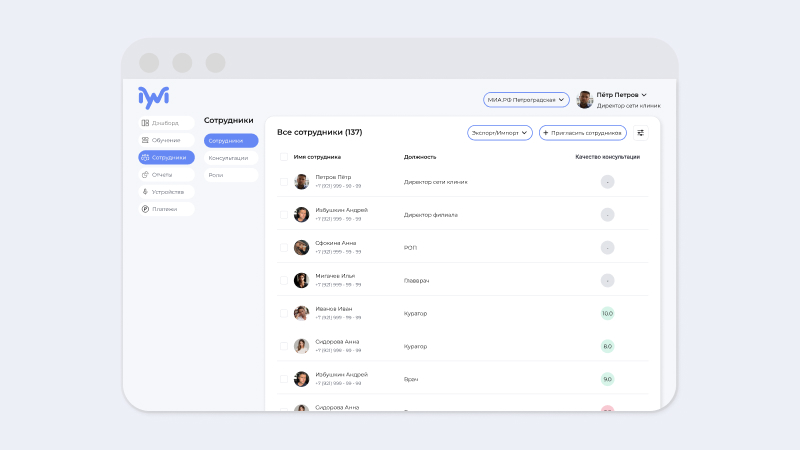Viewport: 800px width, 450px height.
Task: Click the position Директор филиала
Action: [431, 215]
